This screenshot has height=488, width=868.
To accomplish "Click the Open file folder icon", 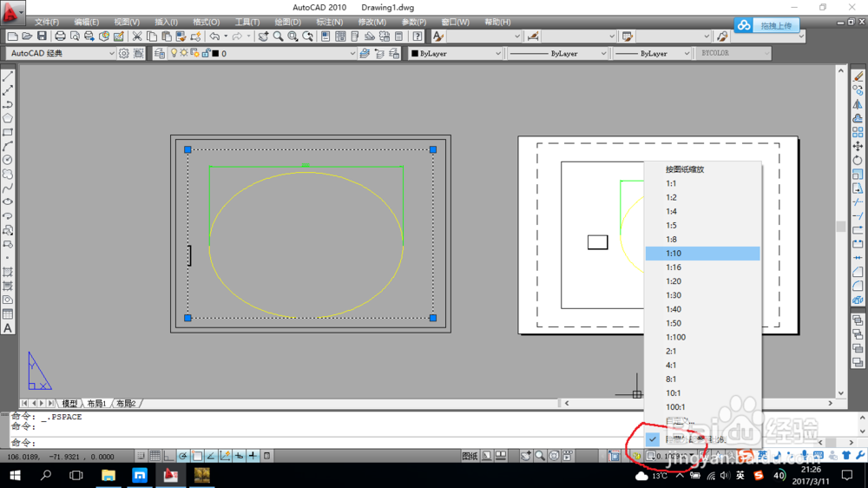I will (27, 36).
